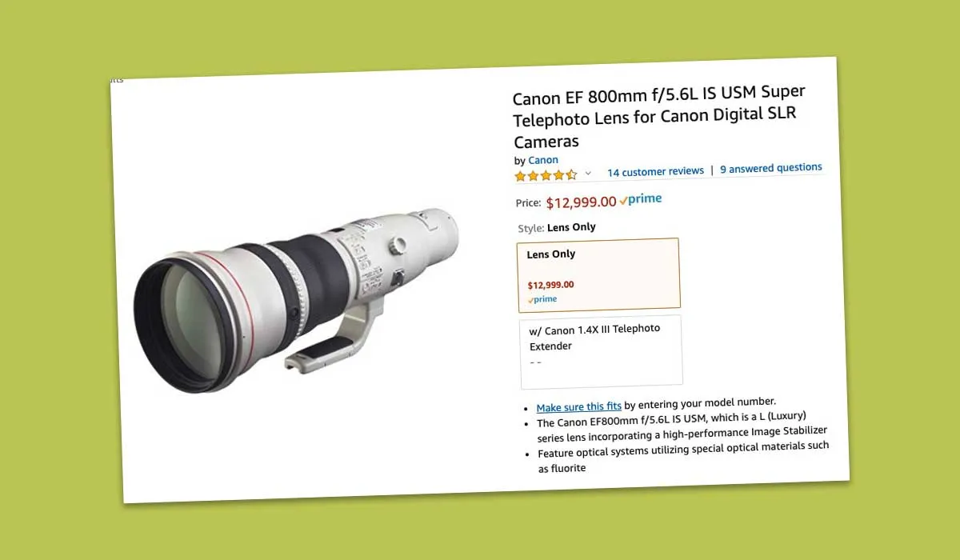Click the bullet about fluorite optical materials
Screen dimensions: 960x560
point(683,456)
